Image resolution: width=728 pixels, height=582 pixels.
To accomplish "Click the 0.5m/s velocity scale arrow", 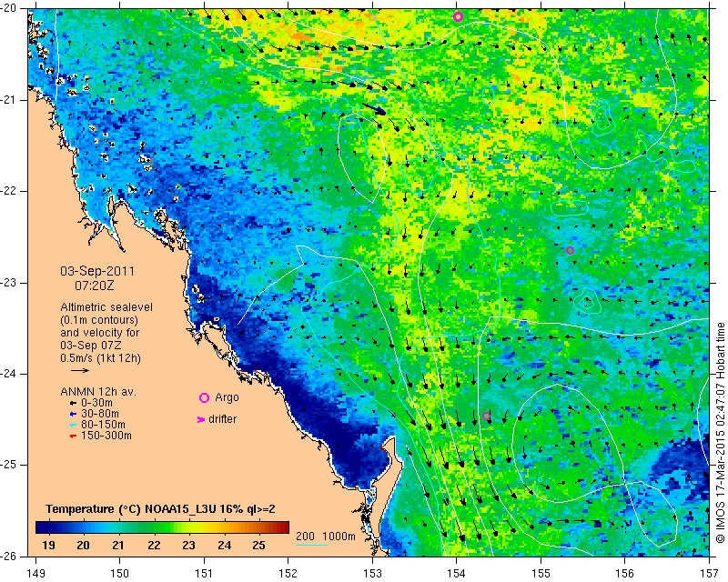I will [80, 370].
